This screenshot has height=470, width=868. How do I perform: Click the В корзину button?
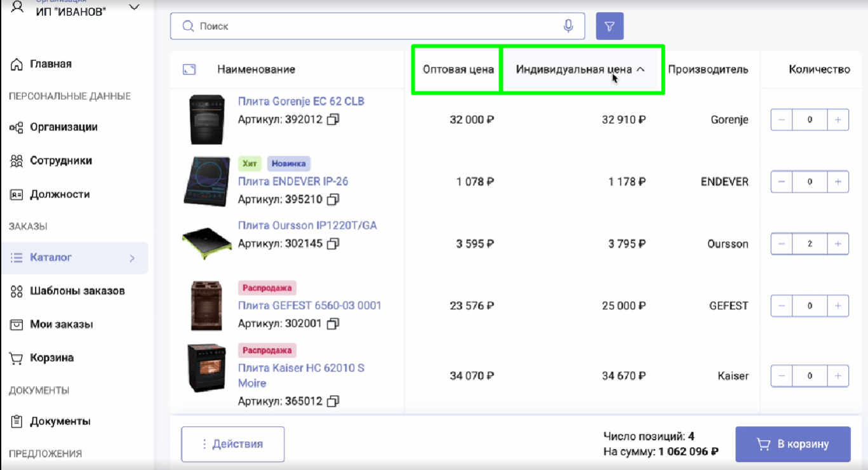click(x=792, y=444)
